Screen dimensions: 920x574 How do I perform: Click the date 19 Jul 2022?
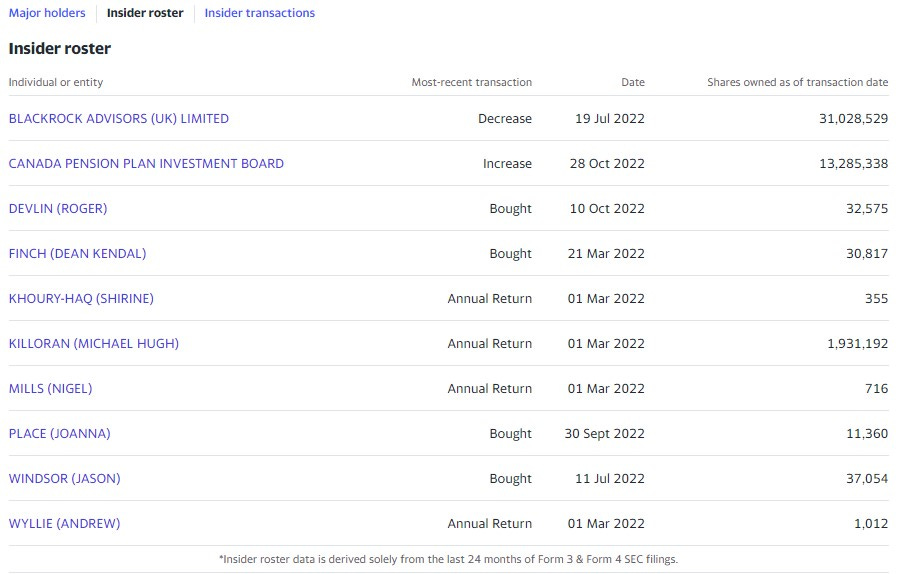pyautogui.click(x=610, y=119)
